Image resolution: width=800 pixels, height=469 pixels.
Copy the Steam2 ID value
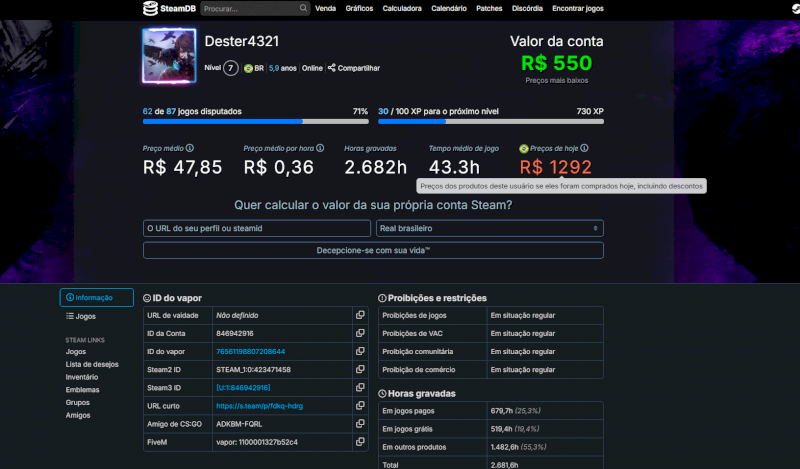point(360,369)
